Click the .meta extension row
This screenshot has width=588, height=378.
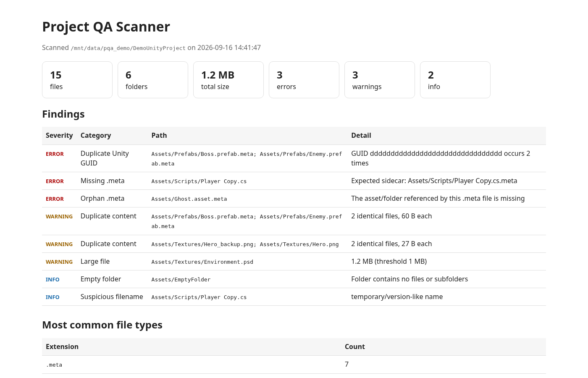tap(294, 365)
